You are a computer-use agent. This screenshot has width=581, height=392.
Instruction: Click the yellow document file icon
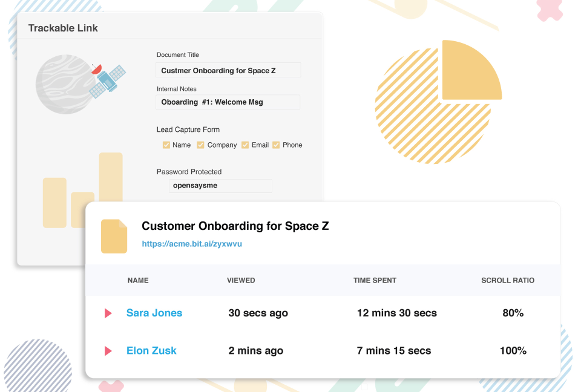(114, 237)
